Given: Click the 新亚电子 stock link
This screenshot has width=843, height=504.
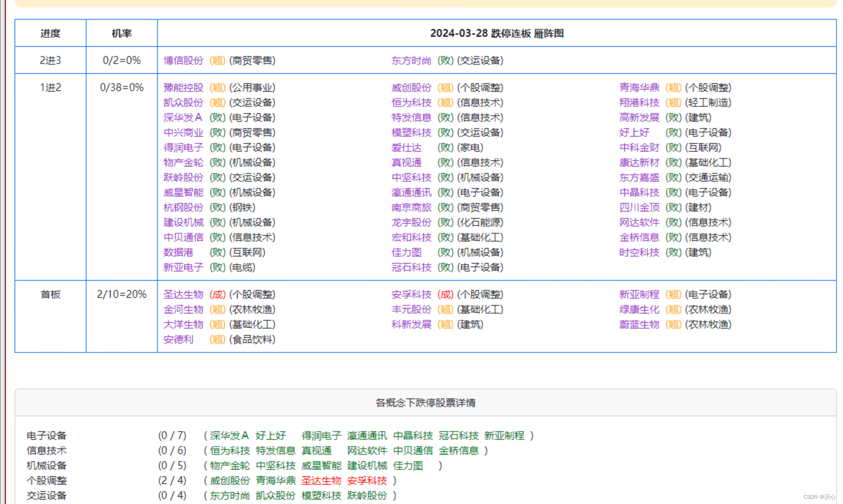Looking at the screenshot, I should click(183, 267).
